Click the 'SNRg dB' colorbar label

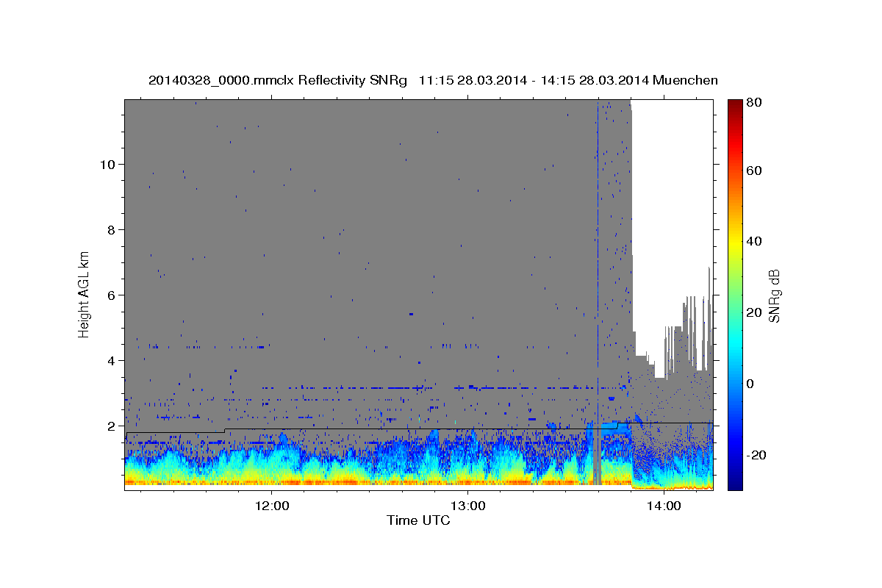(774, 295)
